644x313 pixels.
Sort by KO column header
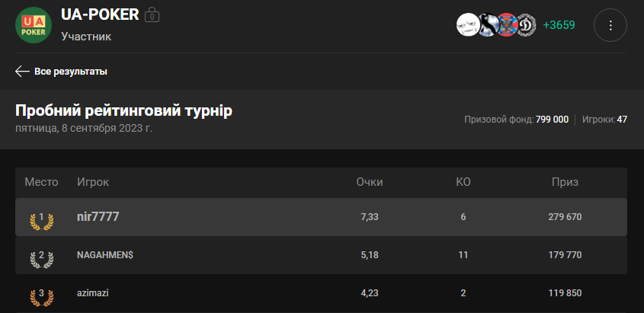pos(463,182)
